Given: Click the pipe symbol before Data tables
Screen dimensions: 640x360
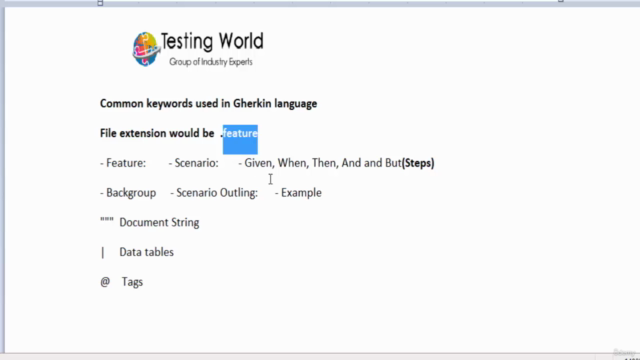Looking at the screenshot, I should pos(103,253).
